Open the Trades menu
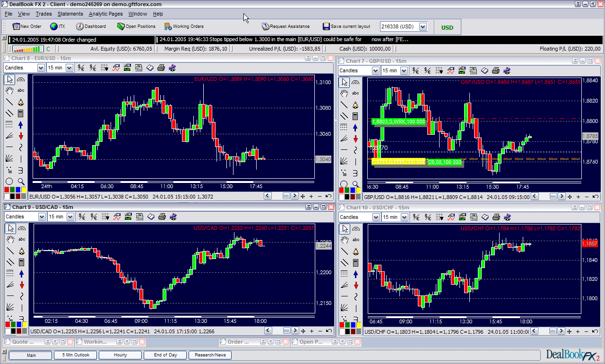This screenshot has height=364, width=605. [43, 14]
